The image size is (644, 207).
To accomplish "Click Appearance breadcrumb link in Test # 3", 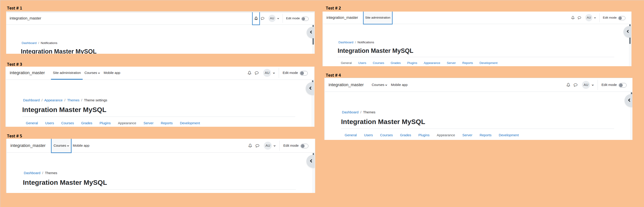I will click(53, 100).
